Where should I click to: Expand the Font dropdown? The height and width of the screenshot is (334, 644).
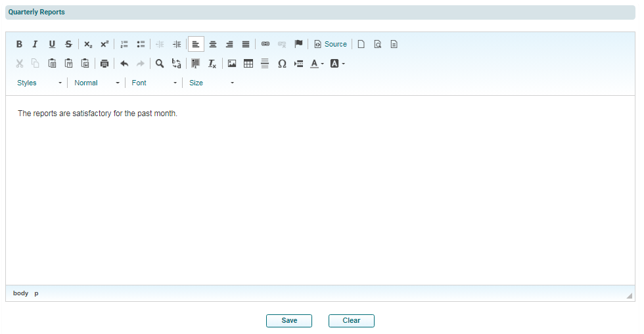154,83
